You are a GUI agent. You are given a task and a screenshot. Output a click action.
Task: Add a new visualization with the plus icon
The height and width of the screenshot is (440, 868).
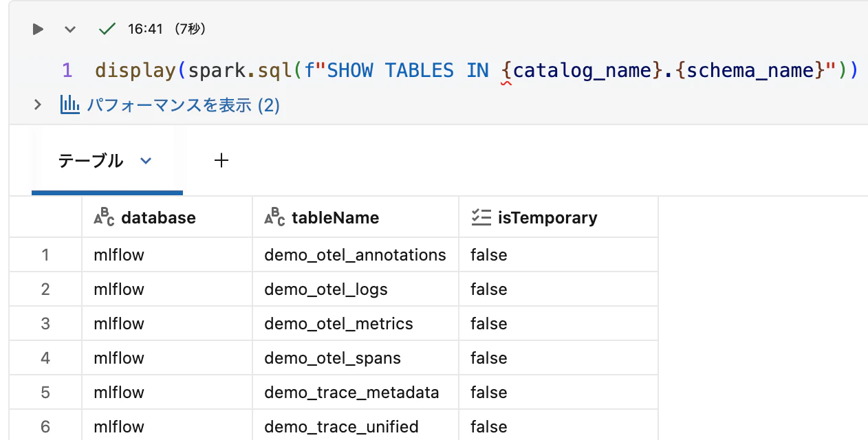pyautogui.click(x=221, y=160)
